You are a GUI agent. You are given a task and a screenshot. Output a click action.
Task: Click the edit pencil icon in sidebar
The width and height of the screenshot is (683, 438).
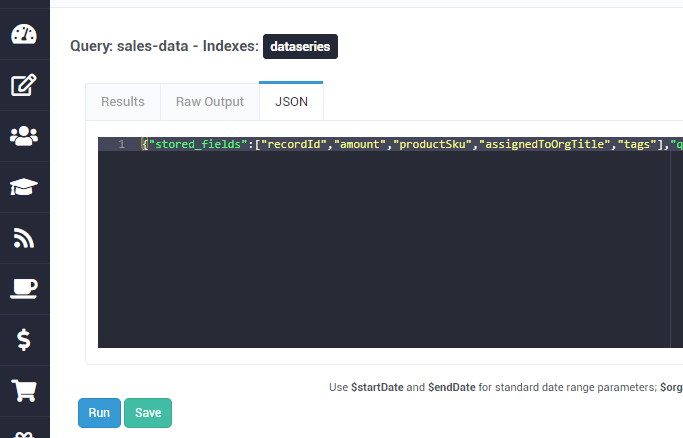tap(24, 85)
